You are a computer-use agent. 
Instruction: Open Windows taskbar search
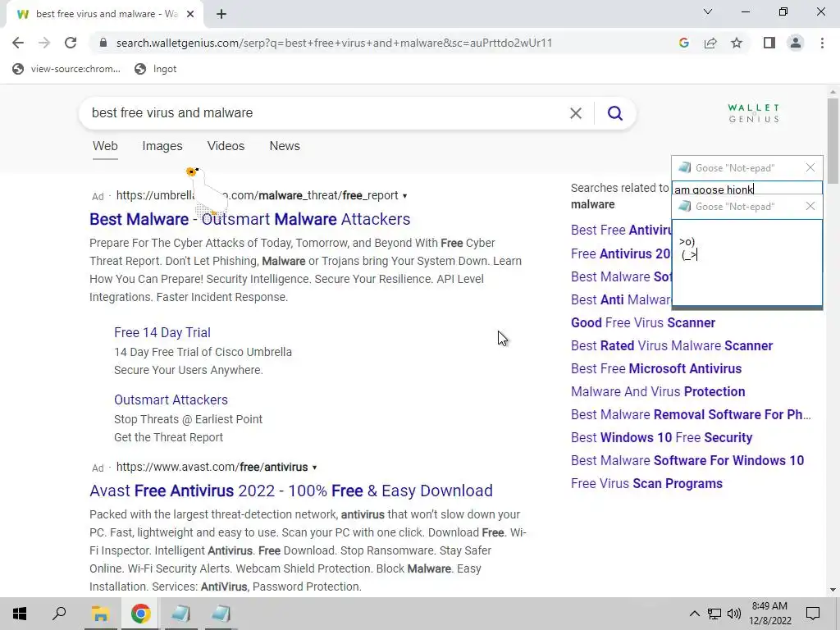[x=59, y=614]
